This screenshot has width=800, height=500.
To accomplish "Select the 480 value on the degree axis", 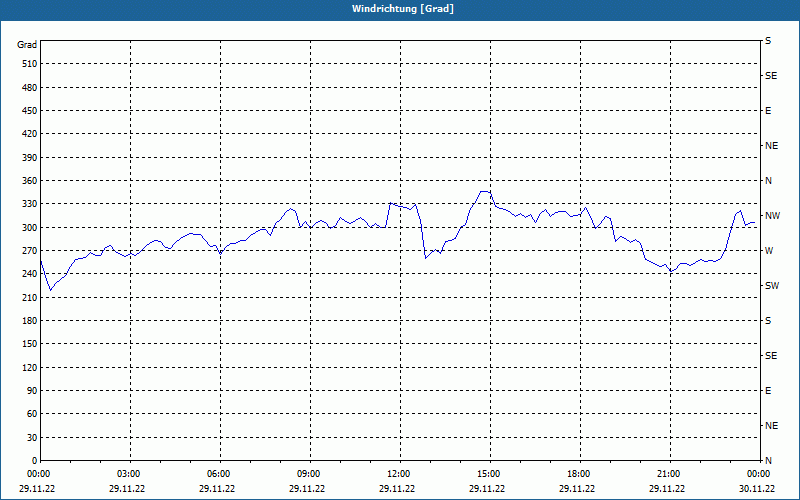I will coord(30,88).
